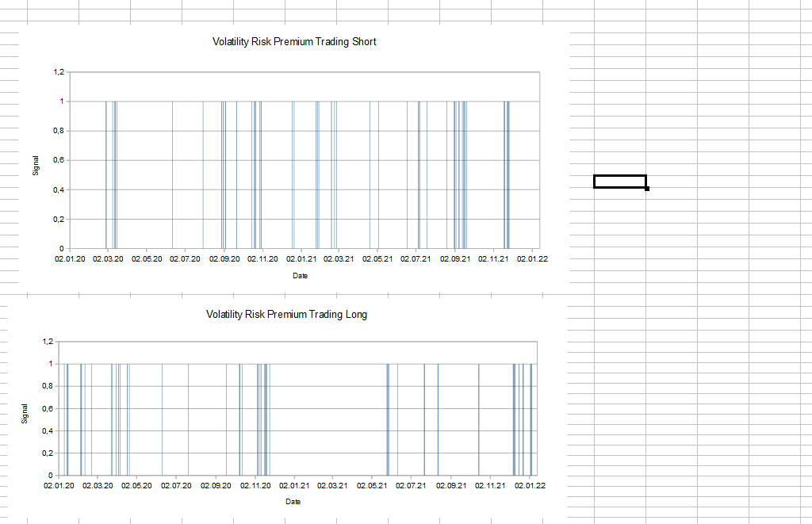Click the '02.01.21' date label in Long chart
Viewport: 812px width, 524px height.
pos(293,485)
